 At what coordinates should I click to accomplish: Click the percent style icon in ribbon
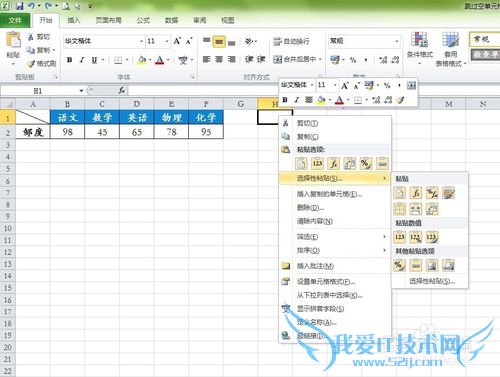353,60
